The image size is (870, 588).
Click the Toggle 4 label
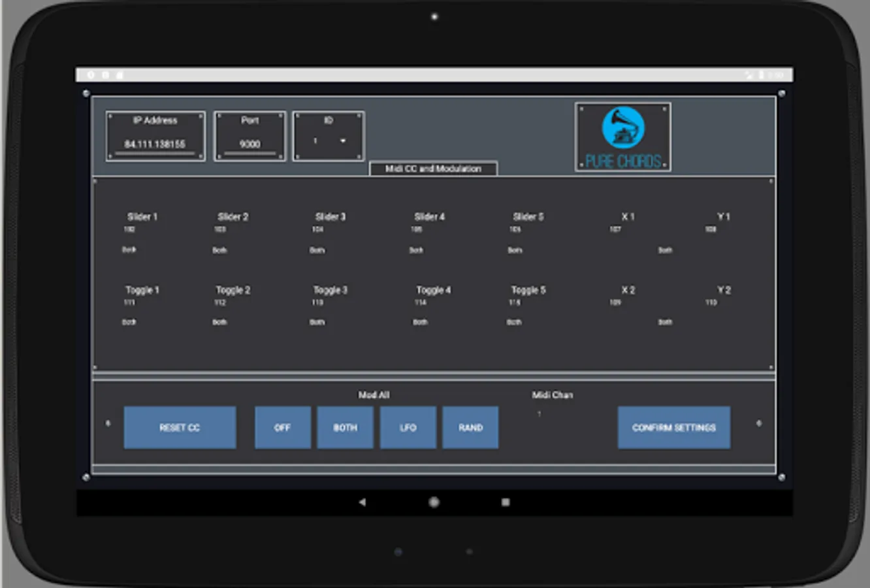point(434,289)
